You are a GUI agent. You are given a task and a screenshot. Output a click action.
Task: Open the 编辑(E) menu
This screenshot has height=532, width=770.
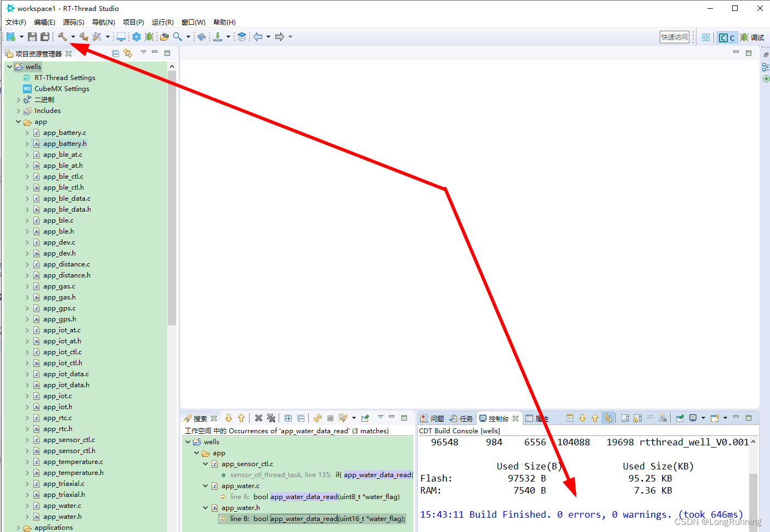click(44, 22)
